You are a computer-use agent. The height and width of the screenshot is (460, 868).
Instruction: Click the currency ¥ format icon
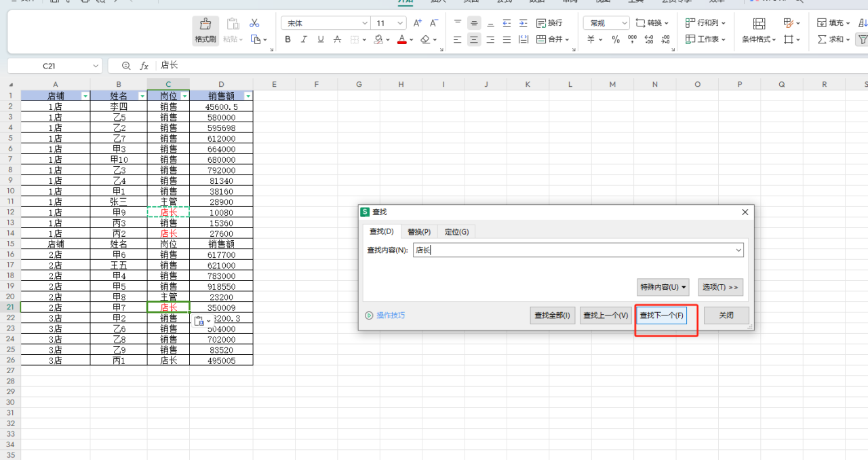coord(591,39)
